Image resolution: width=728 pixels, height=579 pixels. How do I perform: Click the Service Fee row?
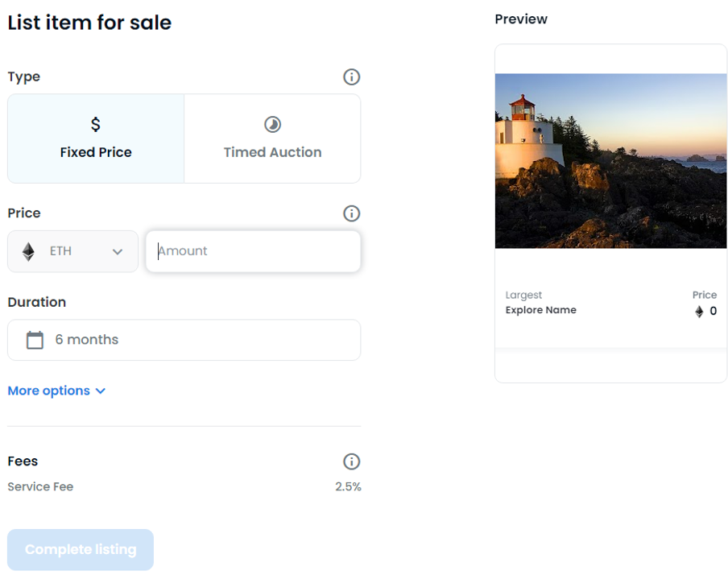pos(184,486)
